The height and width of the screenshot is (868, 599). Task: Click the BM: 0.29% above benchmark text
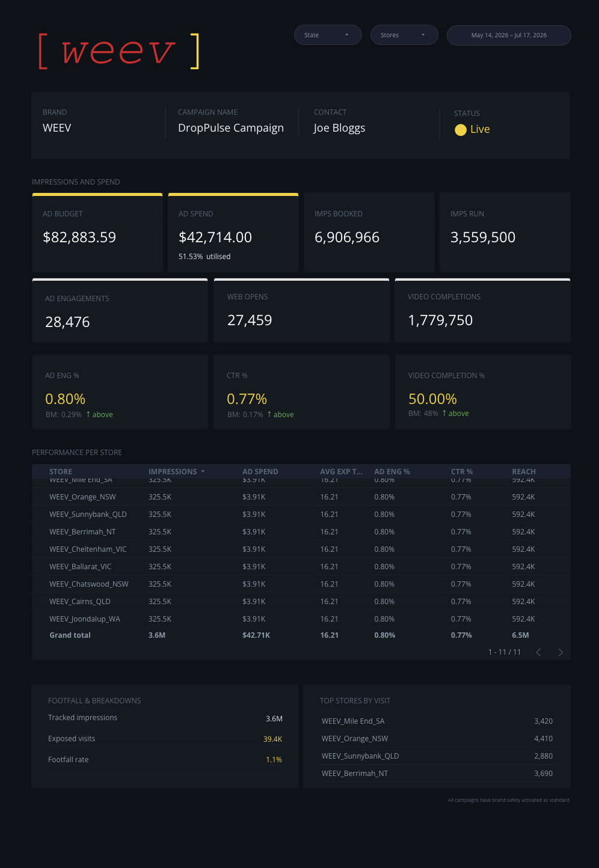click(79, 415)
